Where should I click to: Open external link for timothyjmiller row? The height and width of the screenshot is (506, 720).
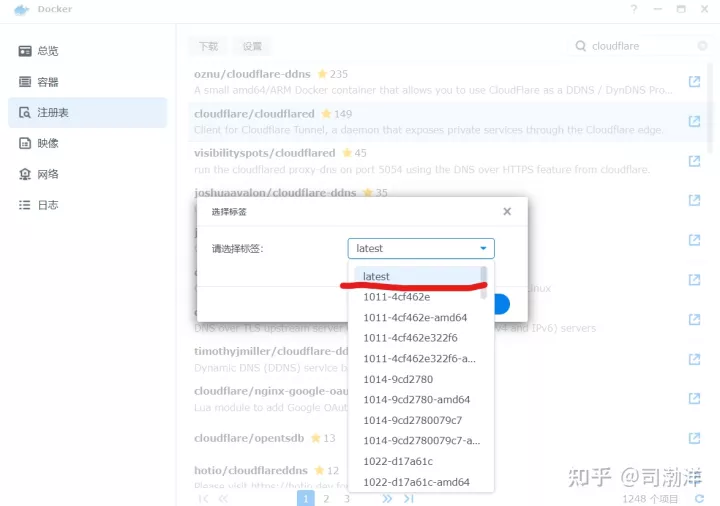point(694,359)
